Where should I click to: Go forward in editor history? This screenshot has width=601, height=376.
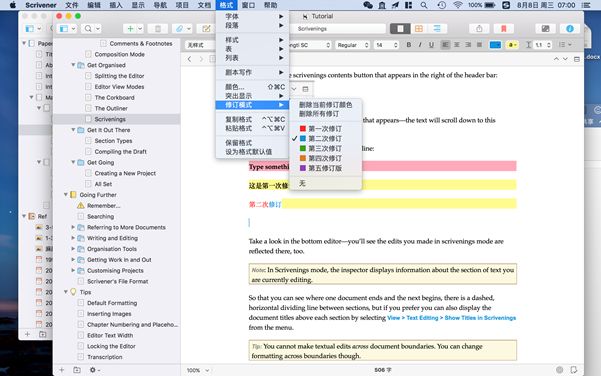tap(201, 59)
